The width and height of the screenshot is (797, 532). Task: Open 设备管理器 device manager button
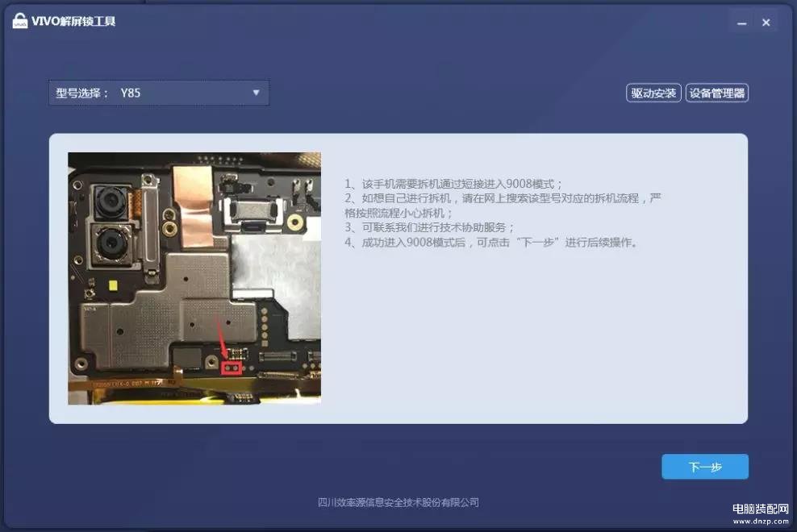tap(716, 93)
